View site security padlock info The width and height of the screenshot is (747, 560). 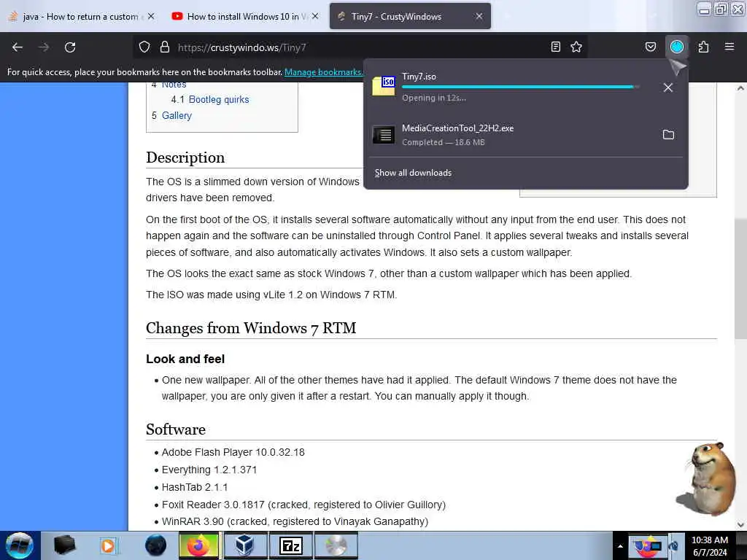[x=165, y=47]
